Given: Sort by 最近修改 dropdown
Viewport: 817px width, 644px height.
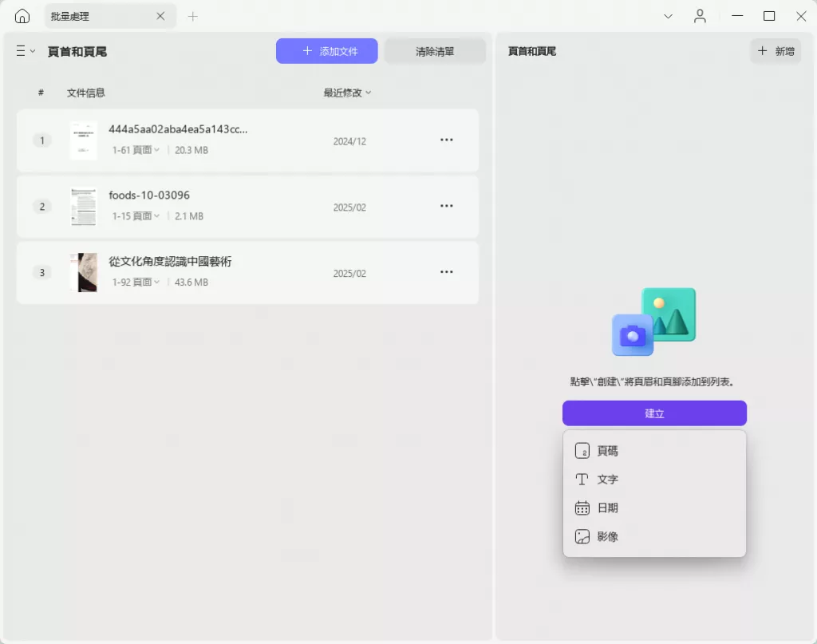Looking at the screenshot, I should point(347,93).
